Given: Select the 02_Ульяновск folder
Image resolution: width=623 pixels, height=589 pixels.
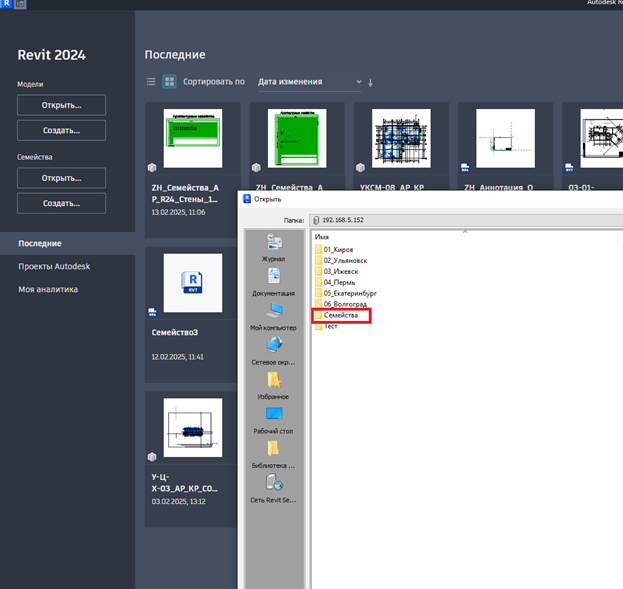Looking at the screenshot, I should coord(341,261).
